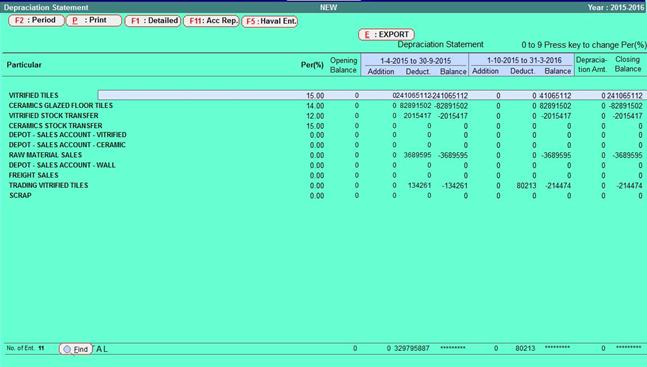
Task: Click the No. of Ent. 11 status
Action: pos(25,348)
